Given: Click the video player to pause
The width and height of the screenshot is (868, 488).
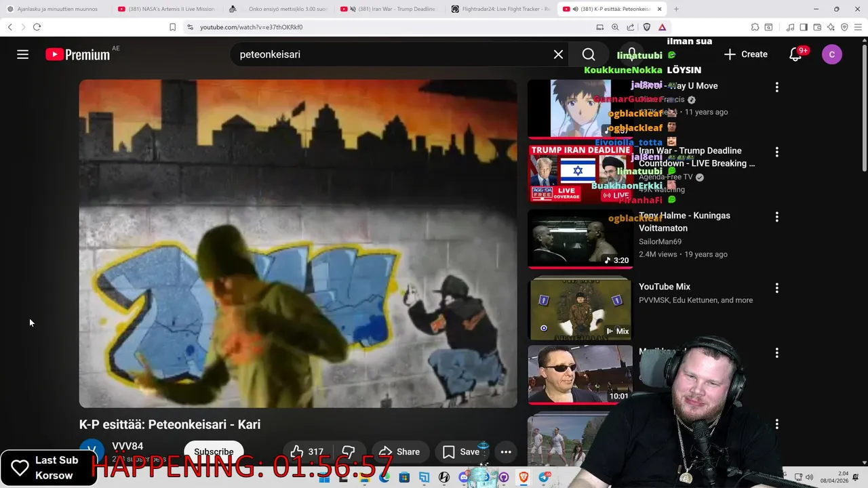Looking at the screenshot, I should [x=298, y=243].
